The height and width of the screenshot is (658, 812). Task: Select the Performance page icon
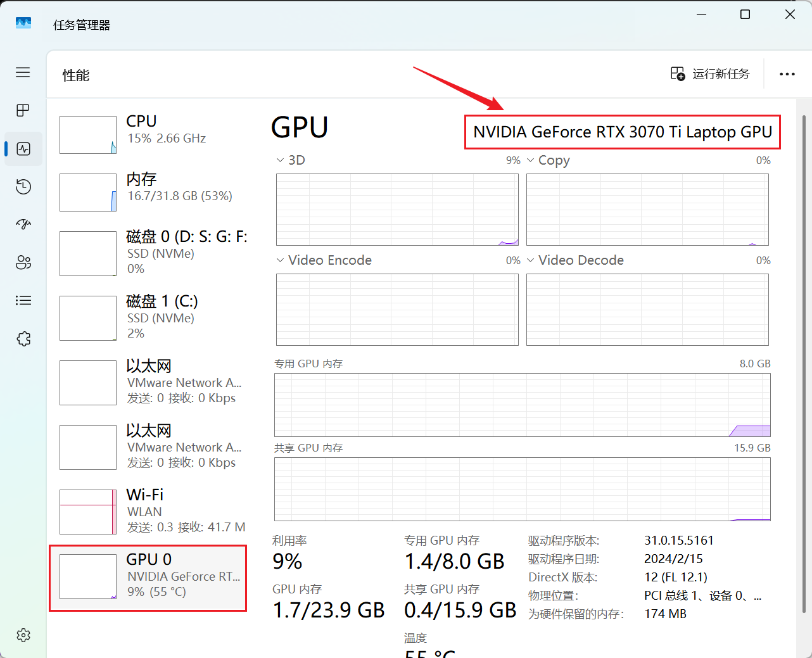tap(23, 149)
